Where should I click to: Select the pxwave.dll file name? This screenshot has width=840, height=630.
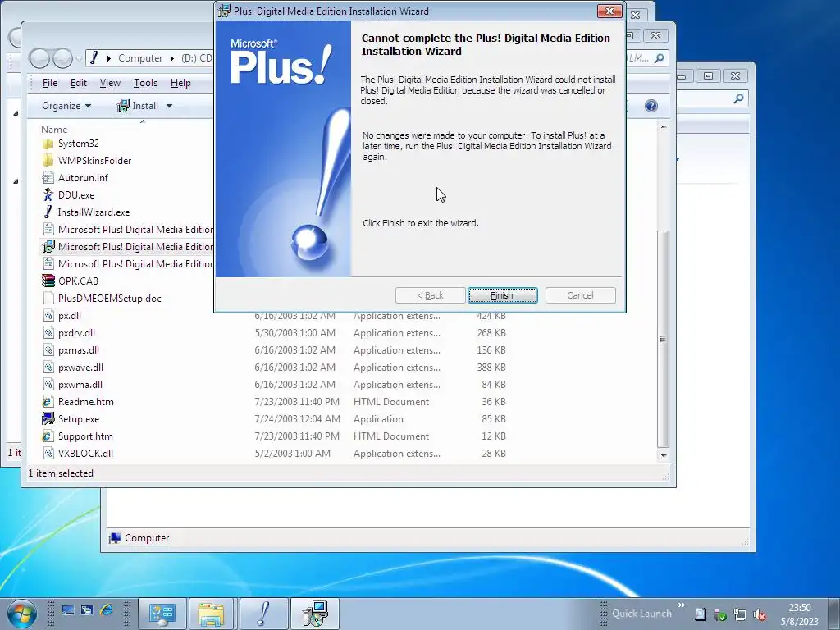tap(81, 367)
